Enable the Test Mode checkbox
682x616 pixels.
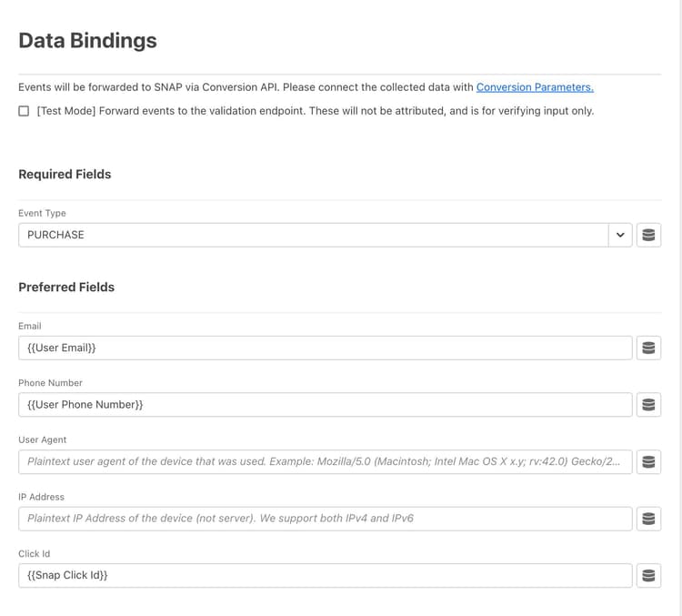click(x=24, y=111)
